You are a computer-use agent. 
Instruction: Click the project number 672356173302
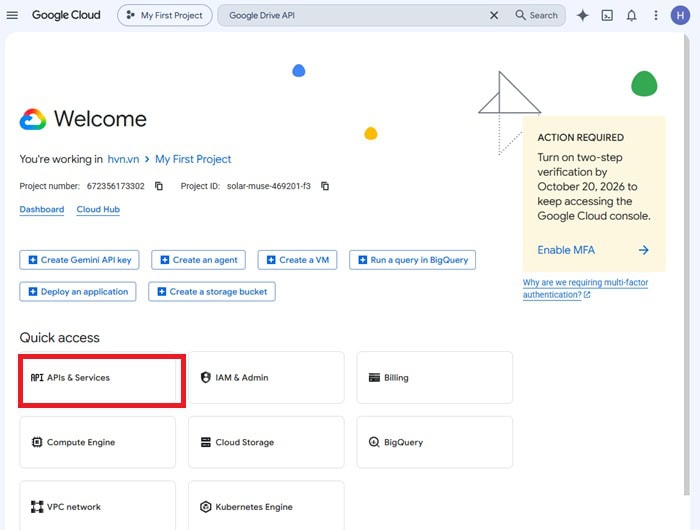point(116,186)
